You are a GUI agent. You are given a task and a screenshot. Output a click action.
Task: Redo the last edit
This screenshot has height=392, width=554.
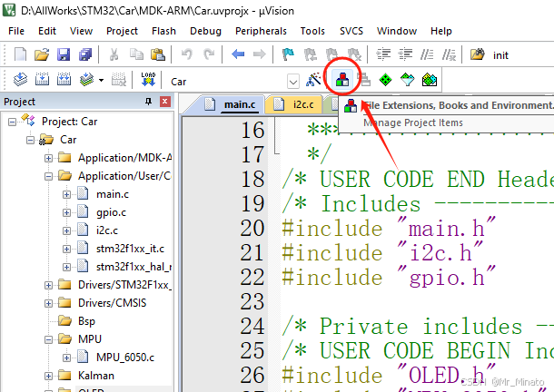209,54
